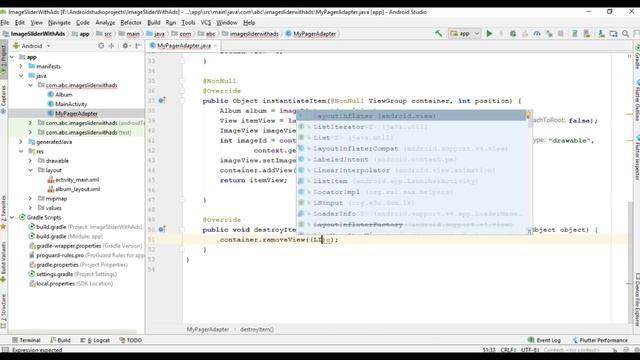Collapse the java folder
The image size is (640, 360).
pos(21,76)
